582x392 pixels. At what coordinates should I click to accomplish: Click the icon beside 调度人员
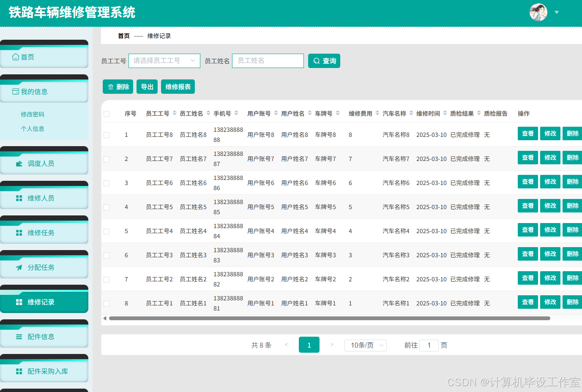tap(19, 163)
